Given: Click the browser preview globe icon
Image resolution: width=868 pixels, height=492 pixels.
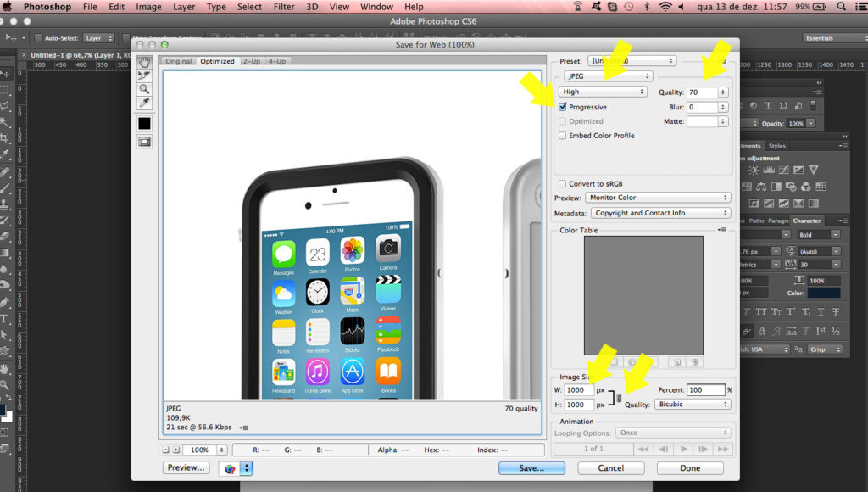Looking at the screenshot, I should click(x=230, y=469).
